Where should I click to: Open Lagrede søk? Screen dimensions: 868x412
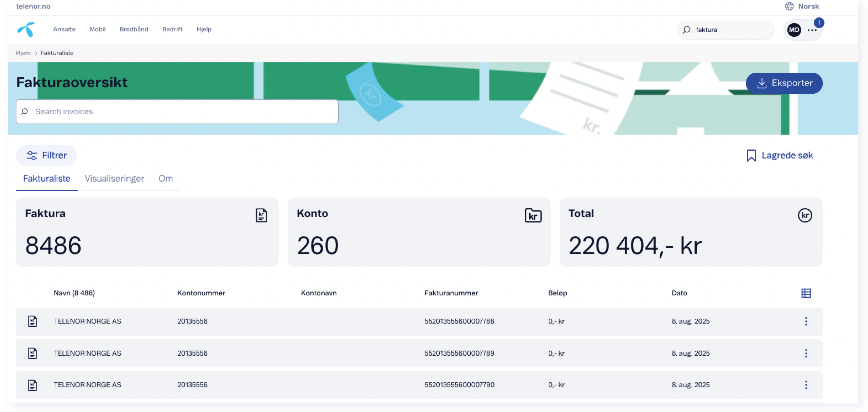[780, 155]
